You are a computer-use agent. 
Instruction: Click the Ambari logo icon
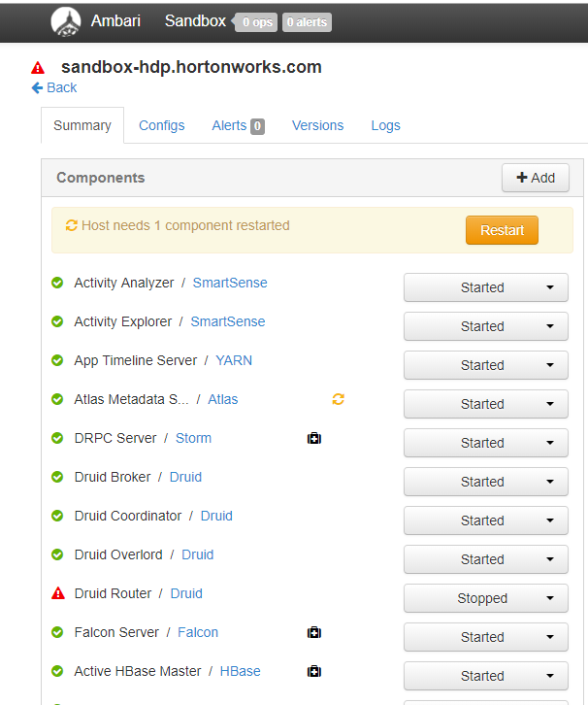pyautogui.click(x=66, y=21)
